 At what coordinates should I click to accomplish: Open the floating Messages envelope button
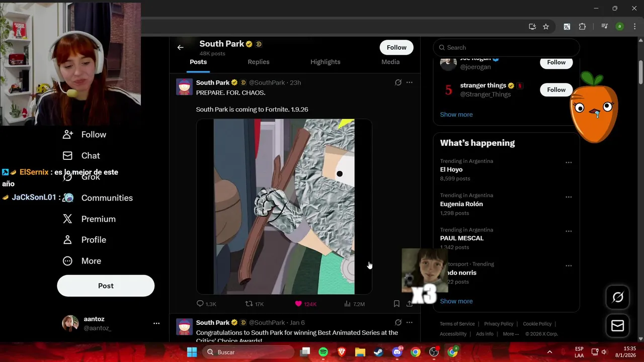(618, 326)
